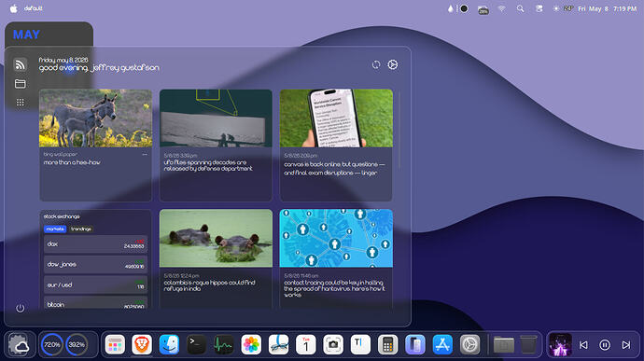Open System Settings from the dock
Image resolution: width=644 pixels, height=361 pixels.
(469, 344)
